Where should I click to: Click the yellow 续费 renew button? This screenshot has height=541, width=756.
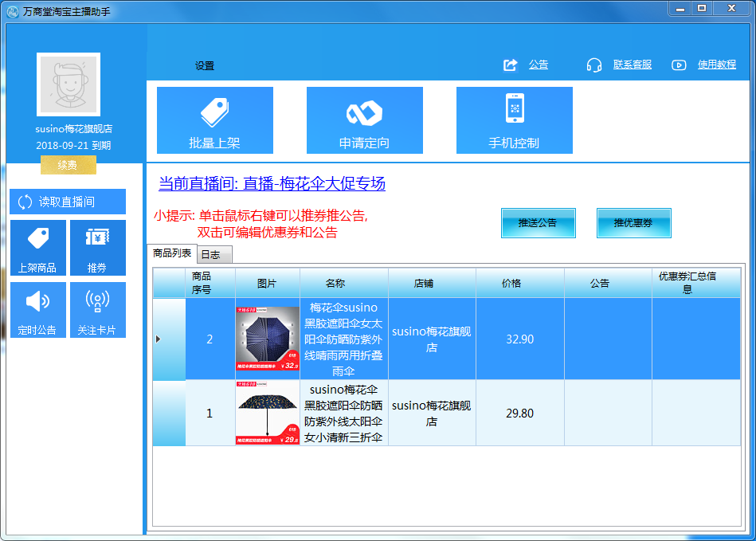pos(68,166)
